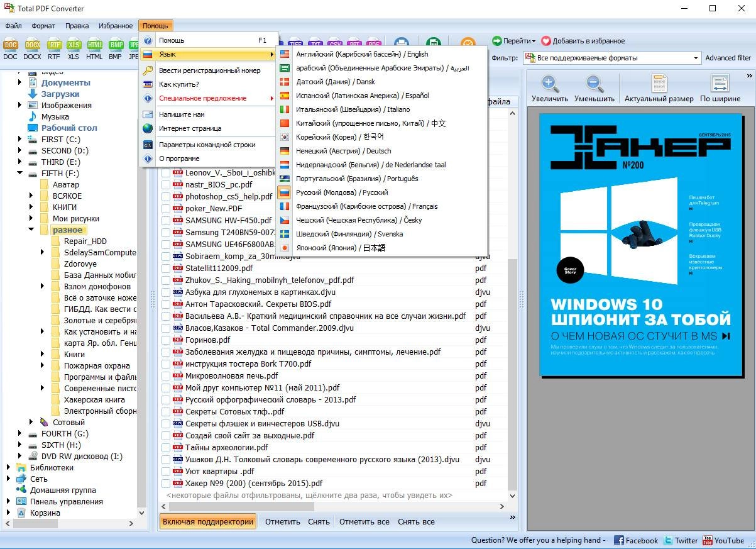Select Рабочий стол in folder tree
The width and height of the screenshot is (756, 549).
pyautogui.click(x=69, y=128)
